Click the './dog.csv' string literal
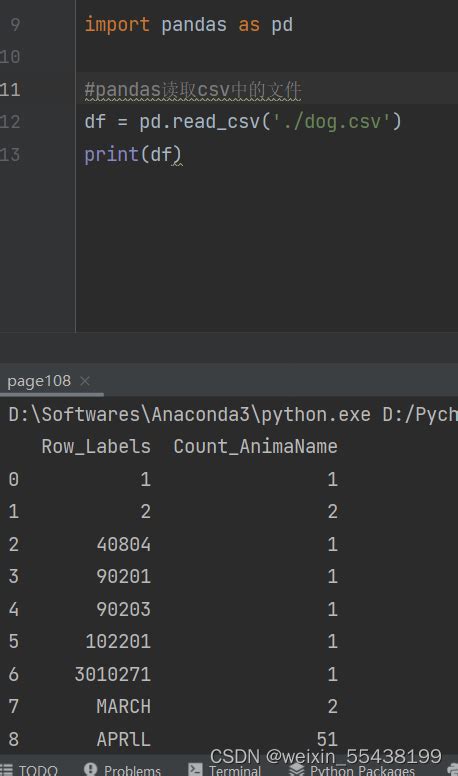 point(332,122)
